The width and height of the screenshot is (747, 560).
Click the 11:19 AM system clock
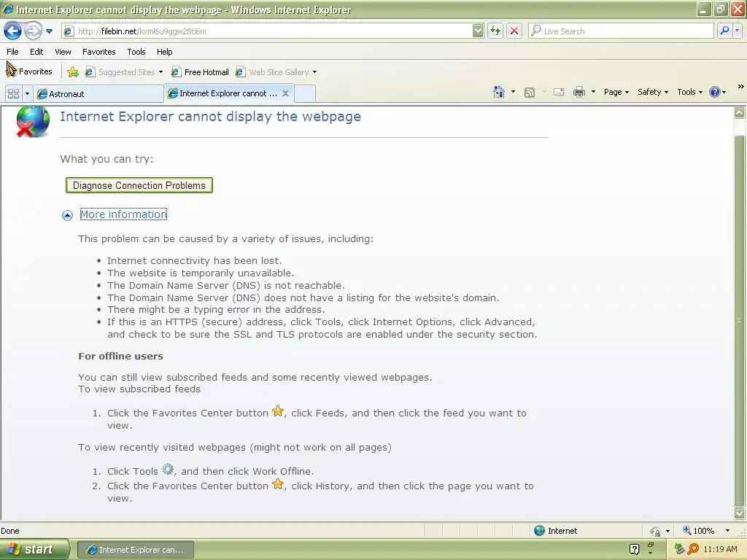tap(720, 549)
